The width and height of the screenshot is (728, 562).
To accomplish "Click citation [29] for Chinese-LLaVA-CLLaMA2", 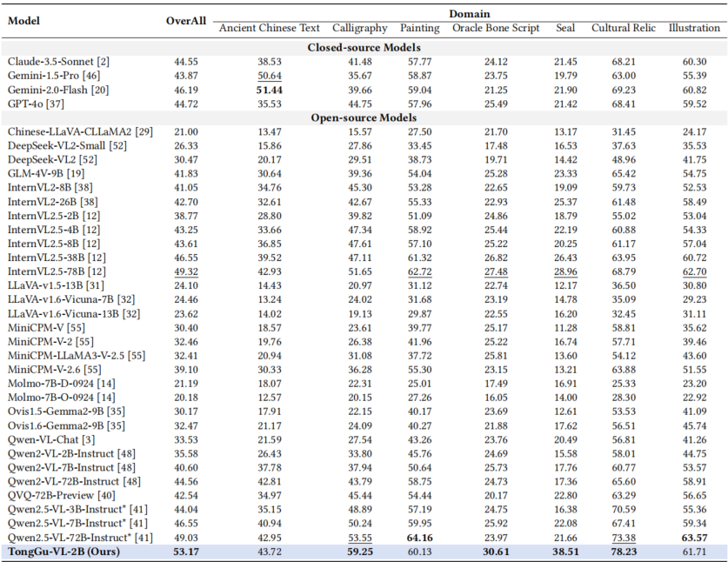I will pyautogui.click(x=144, y=131).
